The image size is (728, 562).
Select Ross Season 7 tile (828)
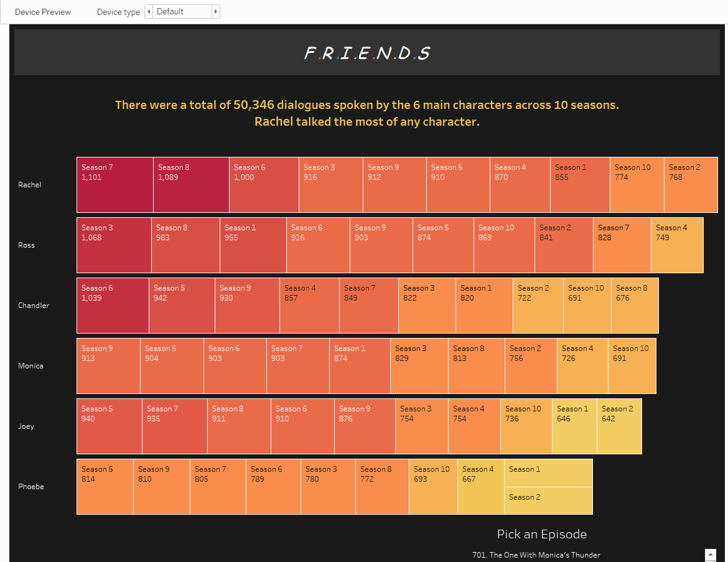(x=622, y=245)
